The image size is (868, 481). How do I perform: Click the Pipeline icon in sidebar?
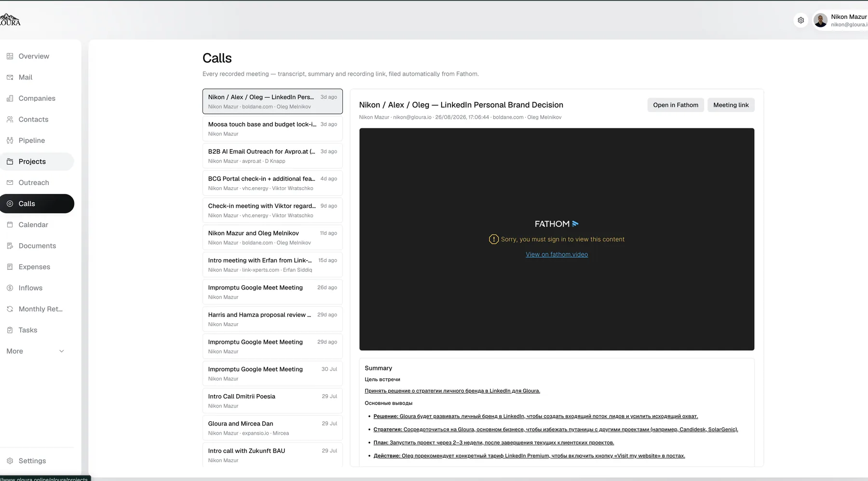[x=10, y=140]
